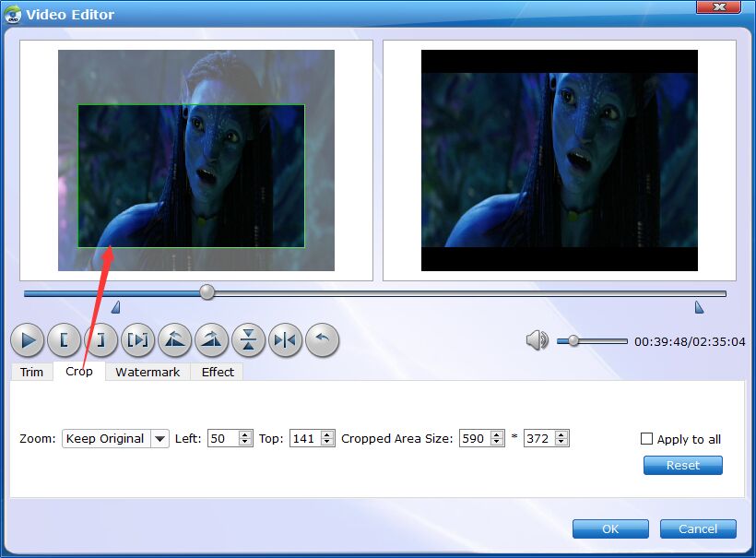
Task: Decrease the cropped area height
Action: click(561, 443)
